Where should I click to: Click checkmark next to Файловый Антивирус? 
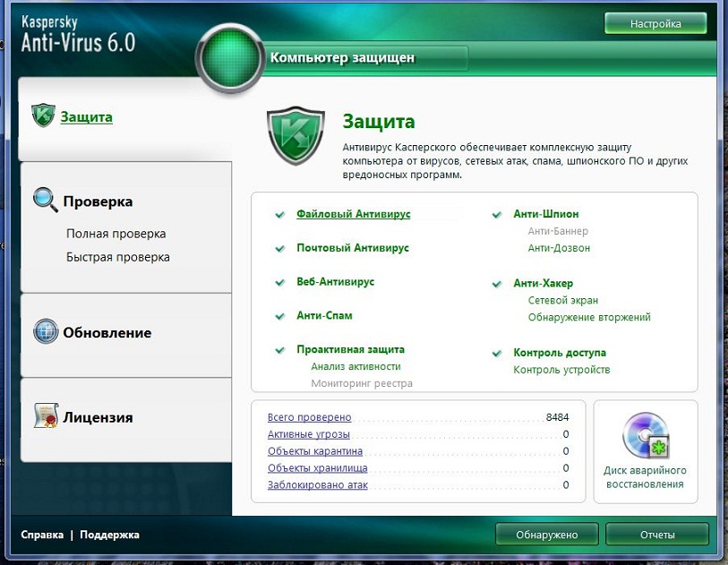click(x=280, y=215)
